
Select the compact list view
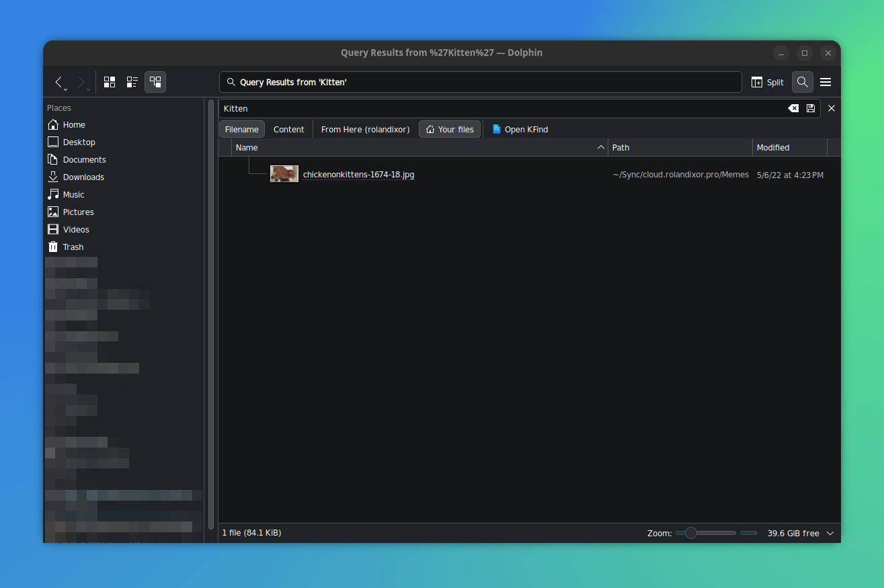[x=132, y=81]
